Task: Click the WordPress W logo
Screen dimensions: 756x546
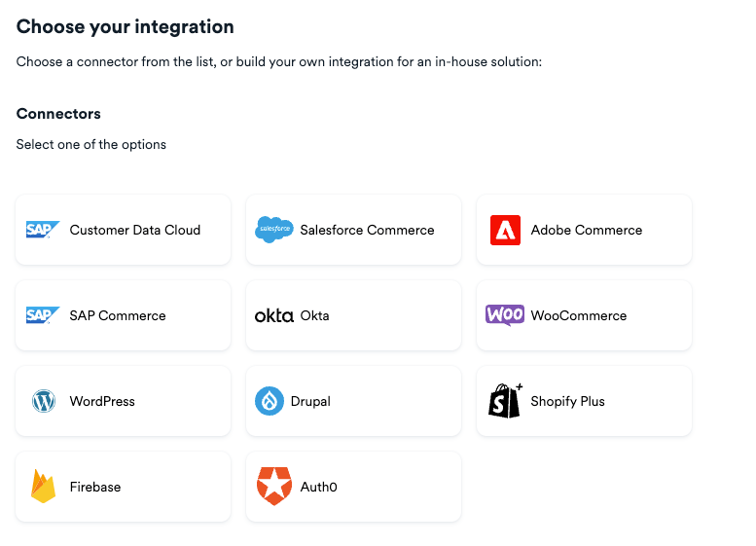Action: point(44,401)
